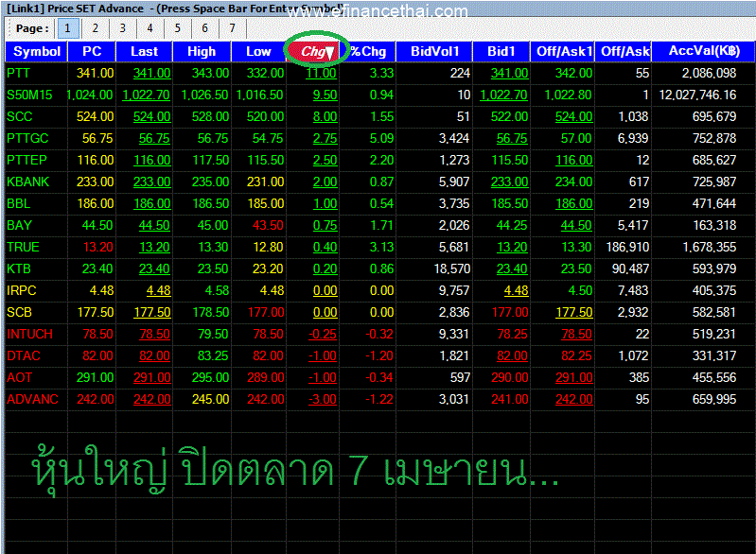
Task: Click BAY low price 43.50
Action: tap(268, 225)
